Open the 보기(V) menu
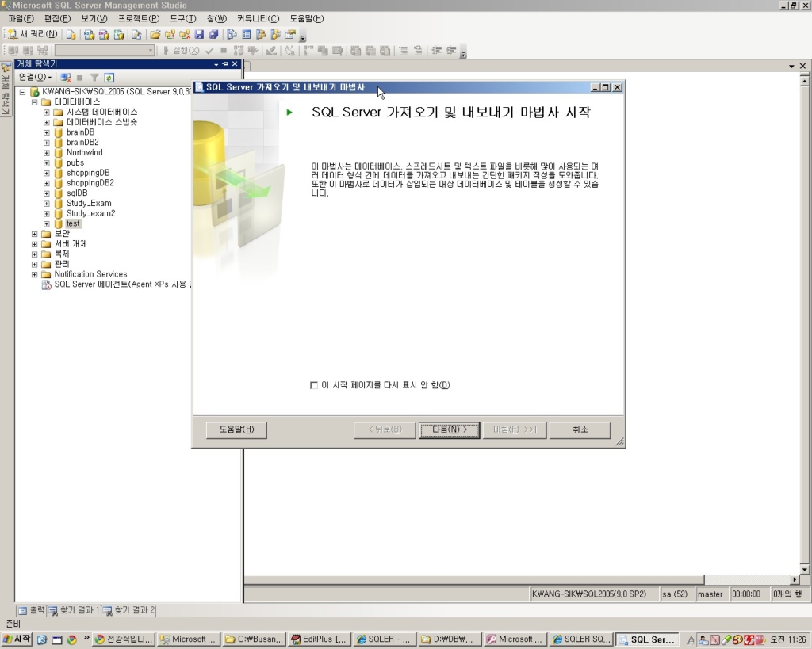 coord(94,19)
